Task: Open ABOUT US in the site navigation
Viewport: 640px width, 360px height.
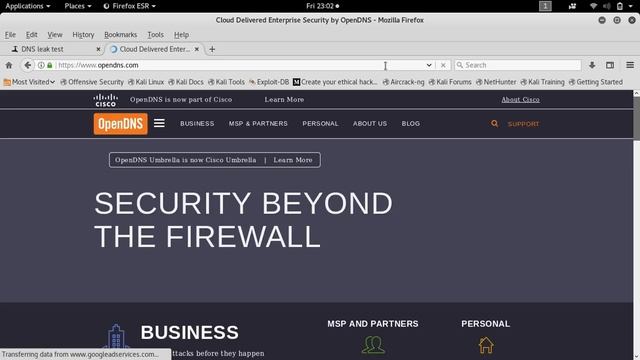Action: click(370, 123)
